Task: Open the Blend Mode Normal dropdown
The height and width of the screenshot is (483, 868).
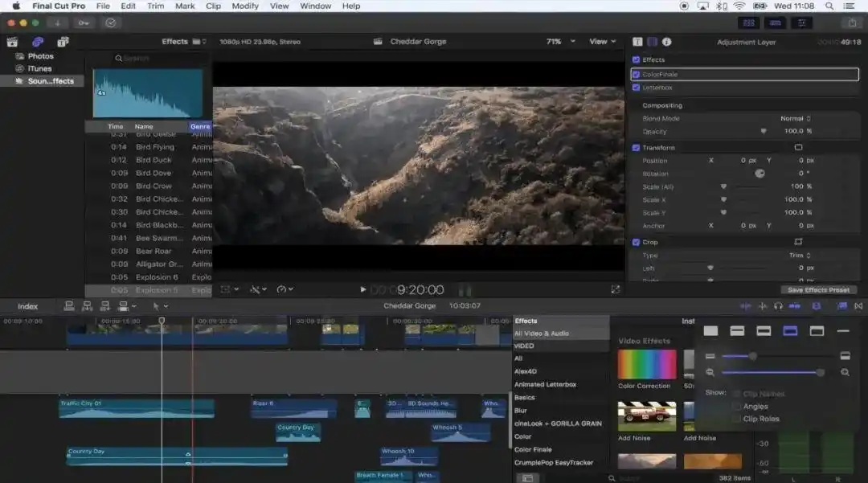Action: [x=796, y=119]
